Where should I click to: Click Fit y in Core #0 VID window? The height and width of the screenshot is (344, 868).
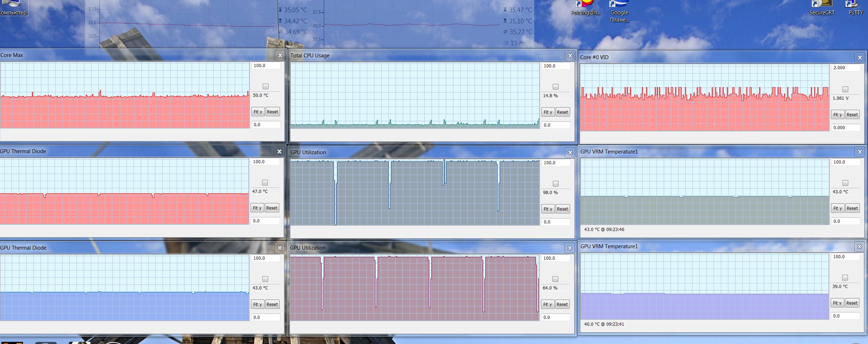[x=837, y=114]
